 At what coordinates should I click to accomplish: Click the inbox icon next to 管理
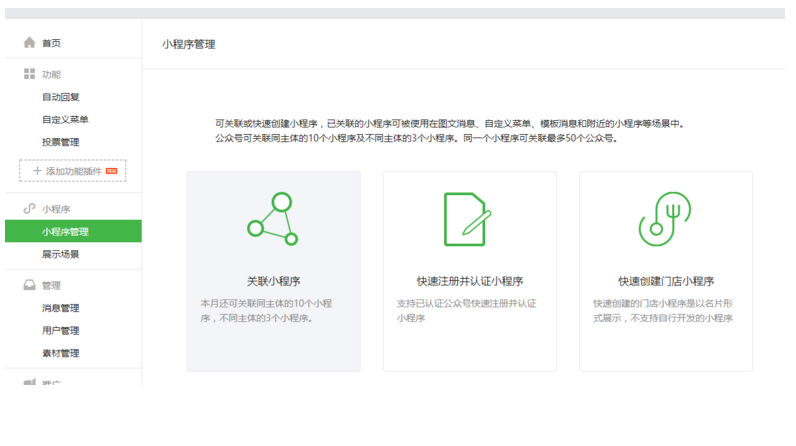(x=30, y=285)
